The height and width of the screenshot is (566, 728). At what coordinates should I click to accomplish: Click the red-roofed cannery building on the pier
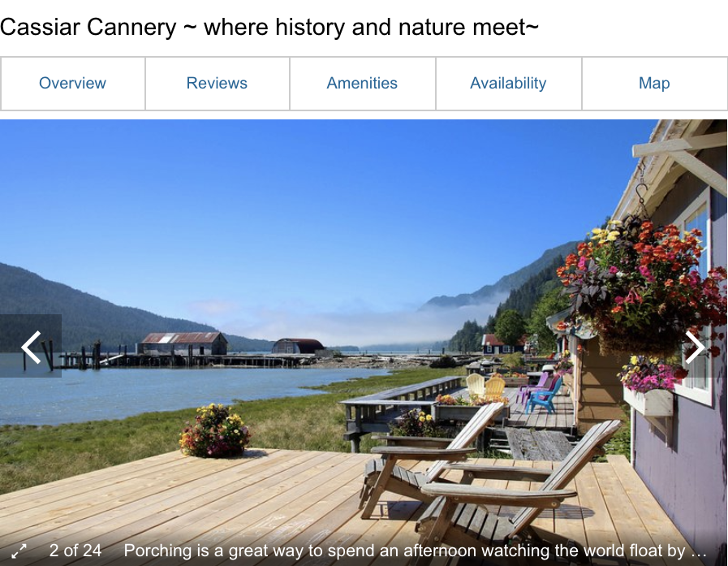tap(184, 343)
